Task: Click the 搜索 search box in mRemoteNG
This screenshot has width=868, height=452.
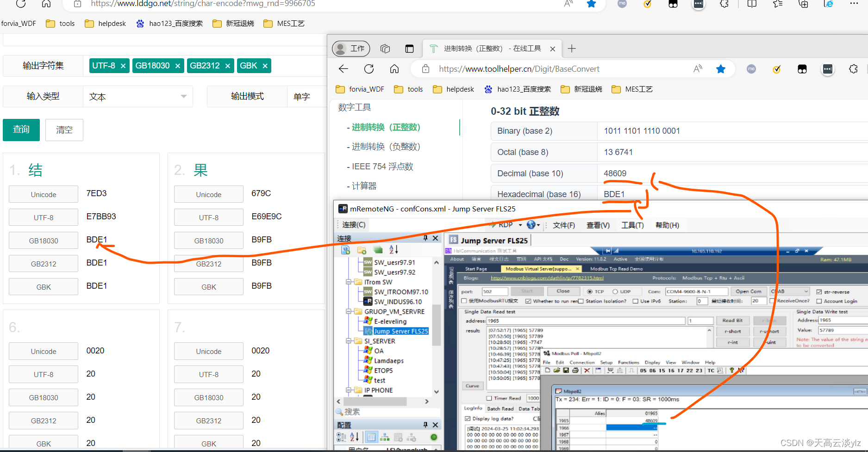Action: click(x=392, y=412)
